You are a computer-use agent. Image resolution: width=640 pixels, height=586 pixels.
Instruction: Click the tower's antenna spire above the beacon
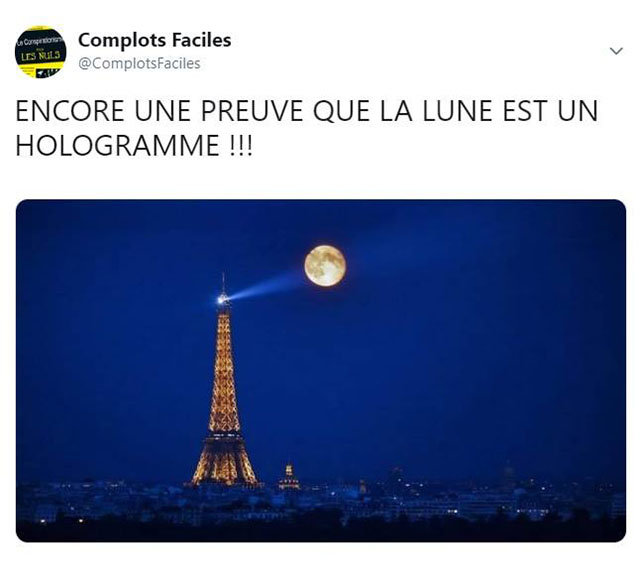(x=223, y=284)
